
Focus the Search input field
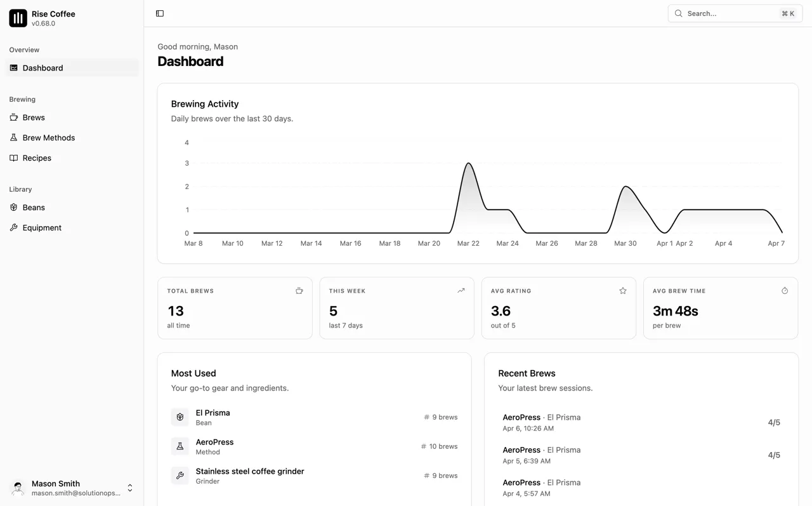pyautogui.click(x=730, y=13)
